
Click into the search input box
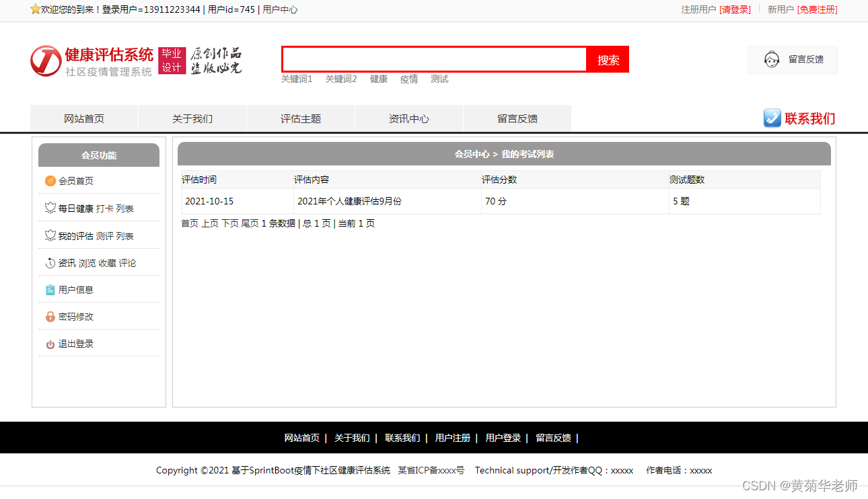click(x=435, y=59)
